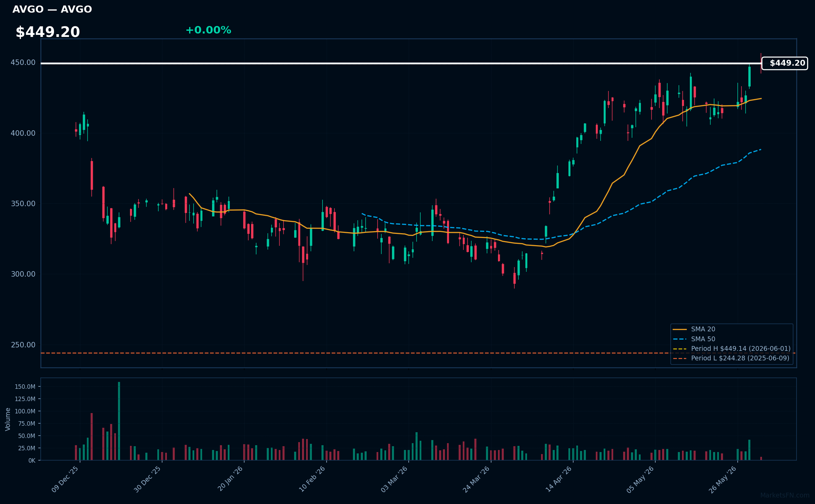Click the $449.20 price tag beside the chart

tap(785, 63)
